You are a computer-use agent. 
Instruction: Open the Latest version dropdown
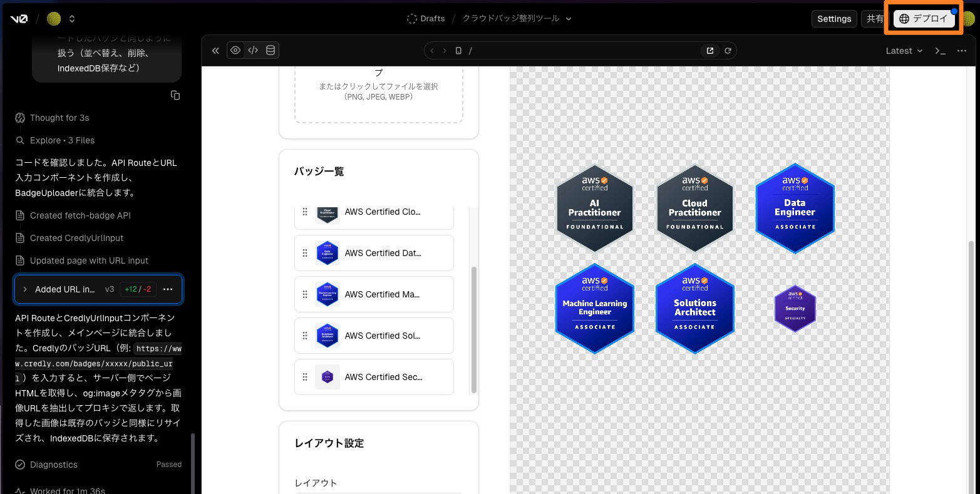pyautogui.click(x=904, y=51)
